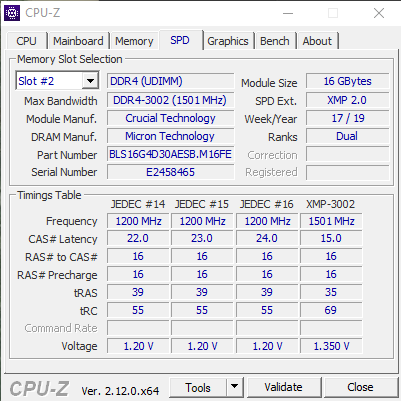Viewport: 401px width, 401px height.
Task: Click the Micron Technology DRAM manufacturer value
Action: click(x=170, y=136)
